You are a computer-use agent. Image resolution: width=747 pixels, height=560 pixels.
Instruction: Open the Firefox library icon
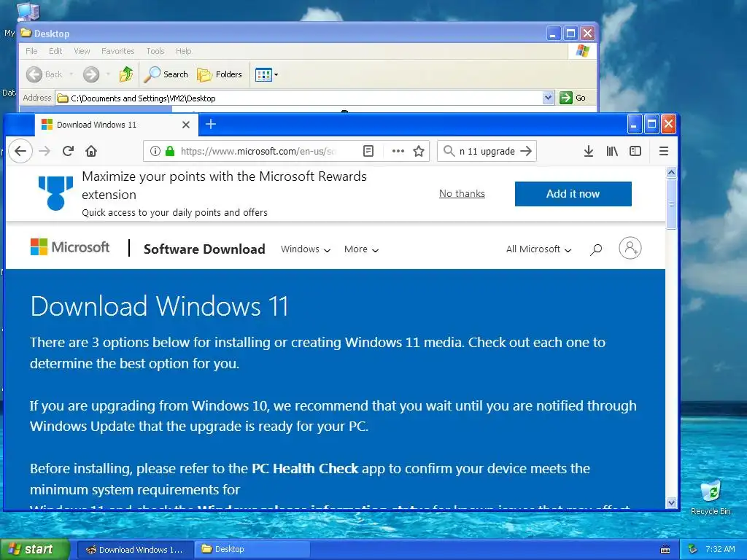612,152
